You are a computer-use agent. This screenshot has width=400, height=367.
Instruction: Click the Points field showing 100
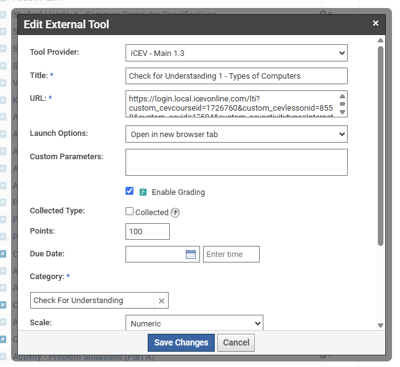pos(147,231)
